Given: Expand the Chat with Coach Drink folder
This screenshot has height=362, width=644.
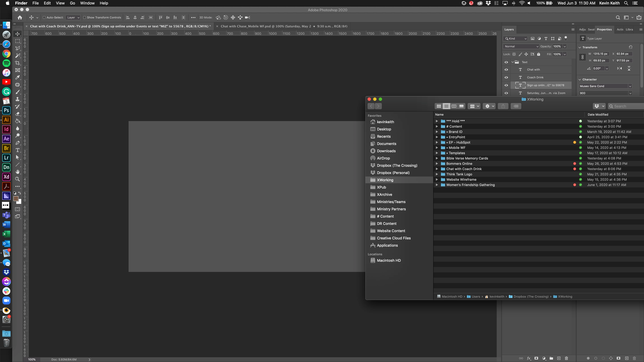Looking at the screenshot, I should point(437,169).
